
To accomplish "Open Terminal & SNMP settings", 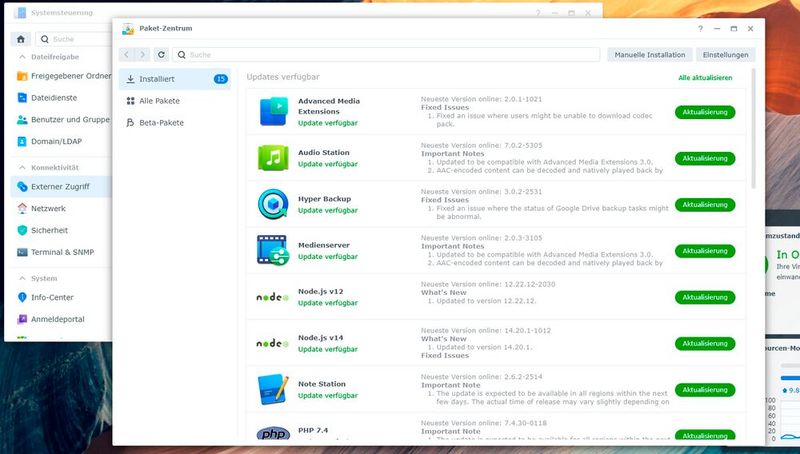I will (61, 253).
